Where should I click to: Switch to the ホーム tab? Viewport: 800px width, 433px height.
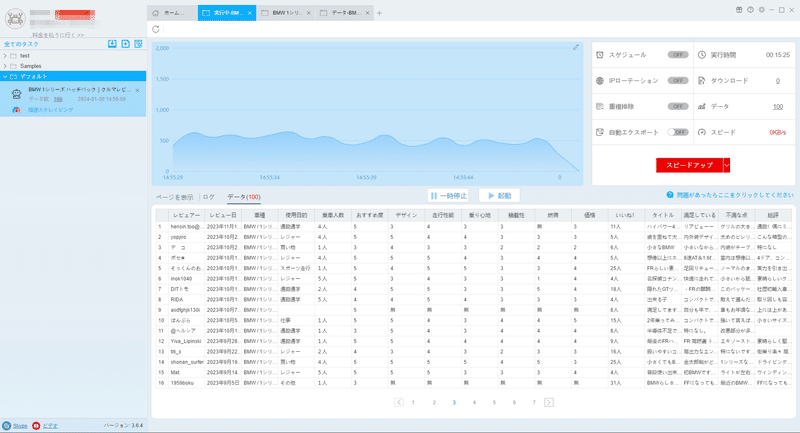tap(171, 13)
